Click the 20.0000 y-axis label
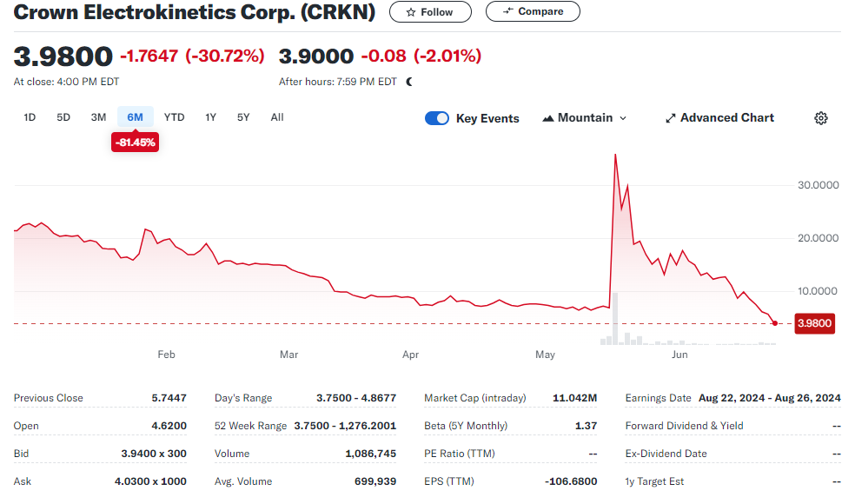Image resolution: width=855 pixels, height=504 pixels. [x=818, y=238]
